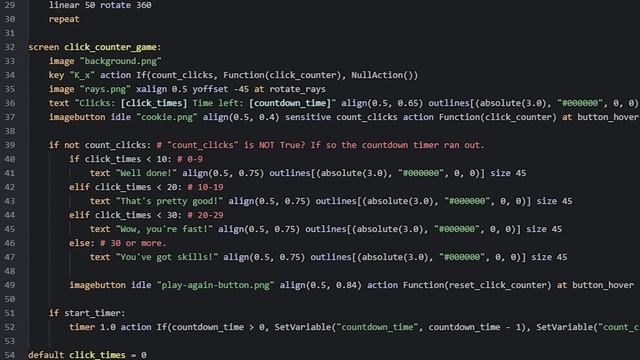The height and width of the screenshot is (360, 640).
Task: Click "NullAction()" on line 34
Action: coord(384,75)
